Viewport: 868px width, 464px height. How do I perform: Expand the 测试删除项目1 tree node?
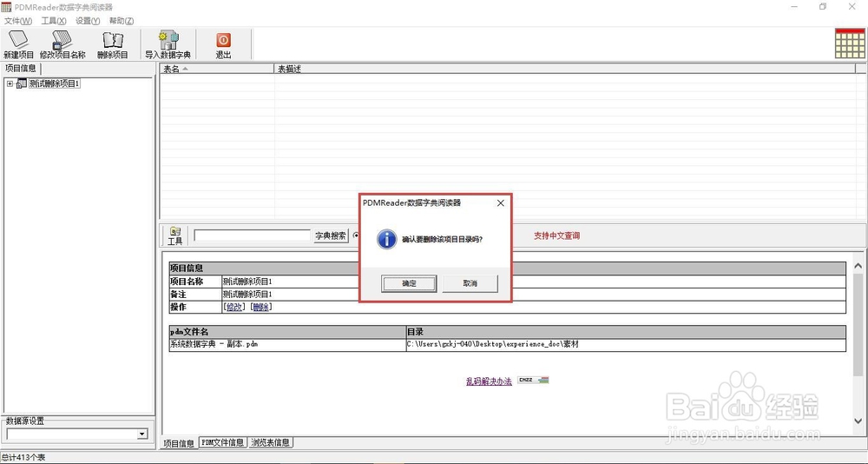(10, 83)
